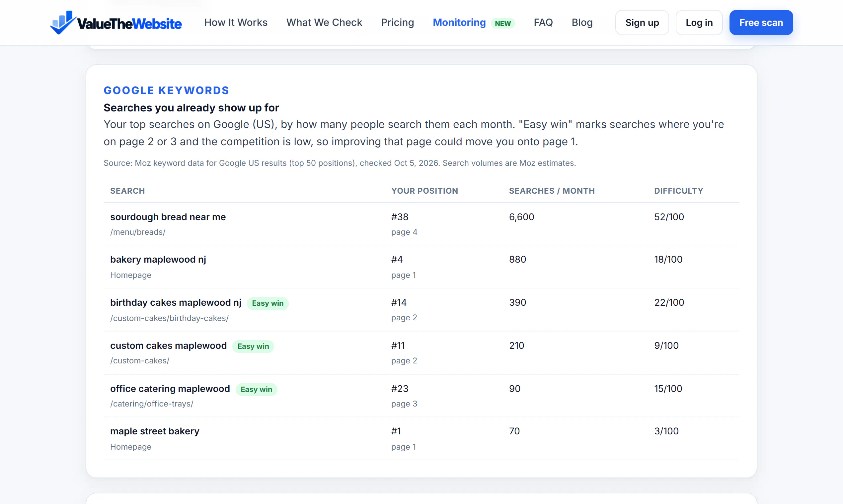Click the #23 position value
The height and width of the screenshot is (504, 843).
[x=400, y=389]
